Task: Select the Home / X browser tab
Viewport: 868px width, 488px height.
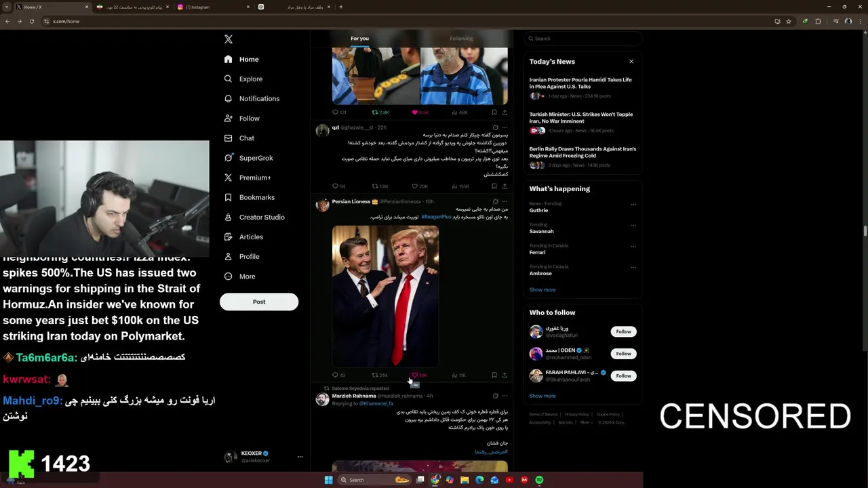Action: tap(52, 7)
